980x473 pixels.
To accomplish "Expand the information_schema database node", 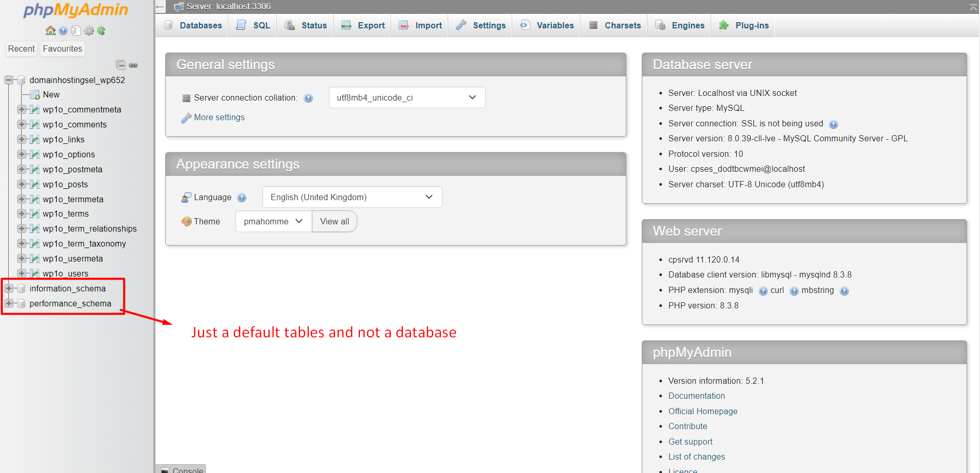I will click(x=9, y=288).
